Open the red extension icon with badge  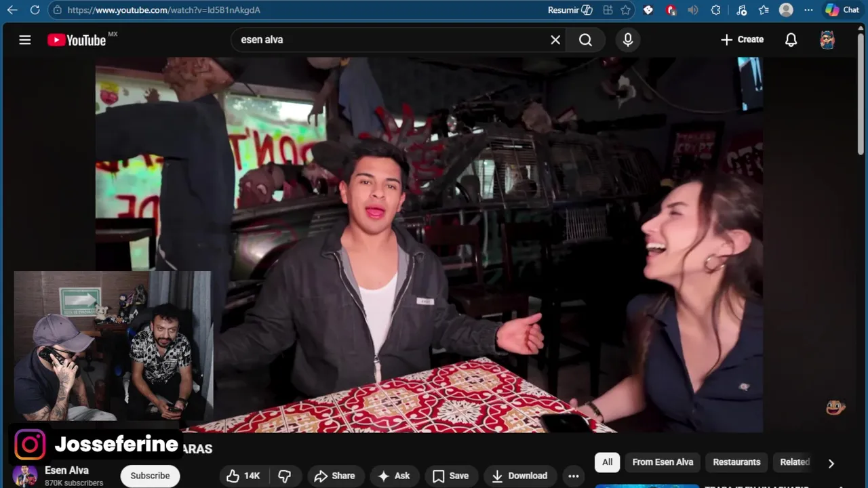pos(671,10)
